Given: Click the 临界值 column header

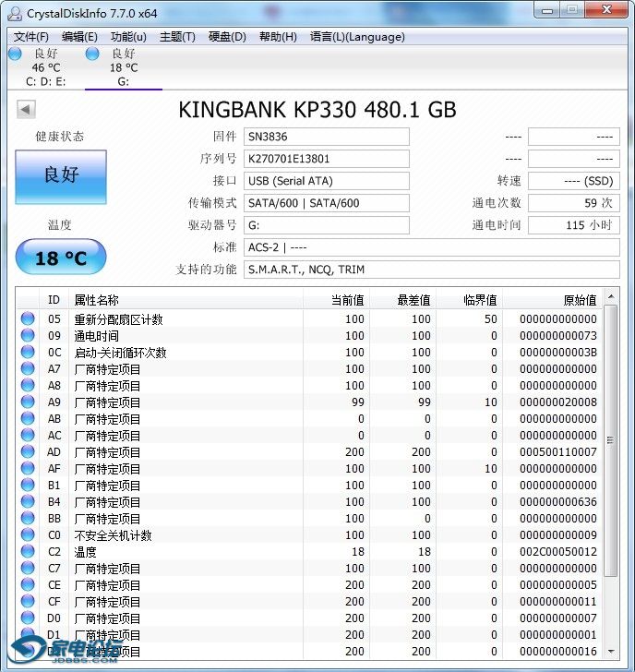Looking at the screenshot, I should pyautogui.click(x=469, y=300).
